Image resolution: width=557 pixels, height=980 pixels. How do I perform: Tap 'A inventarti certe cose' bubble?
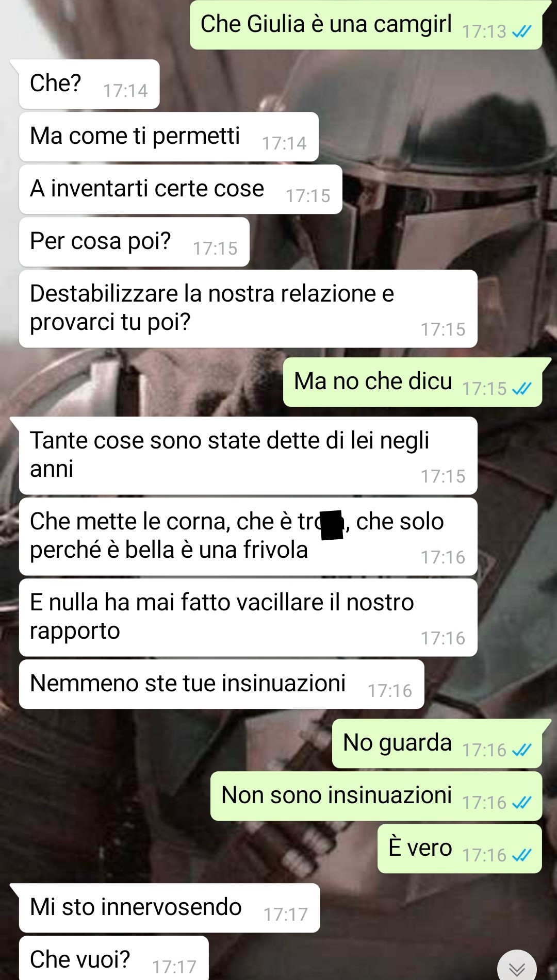point(181,189)
